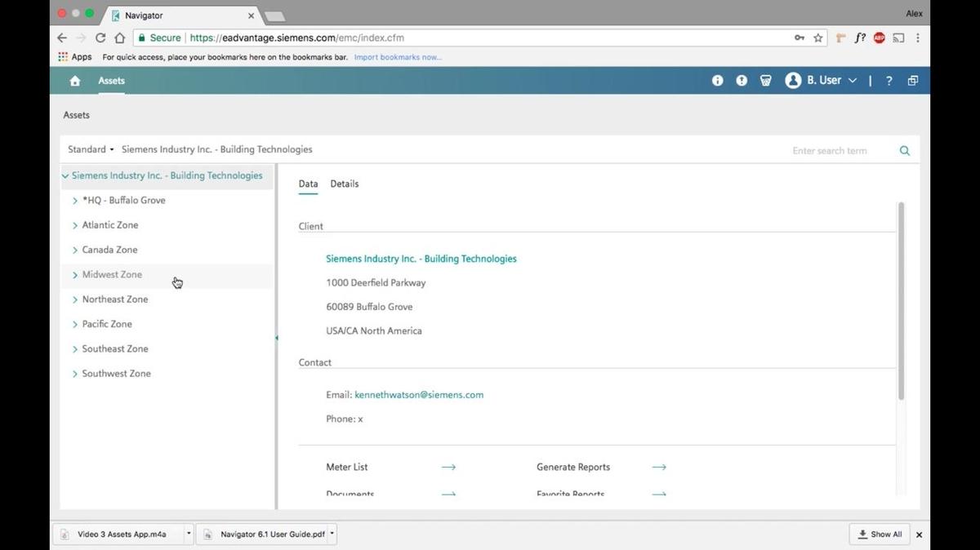Click the arrow next to Generate Reports

tap(659, 468)
